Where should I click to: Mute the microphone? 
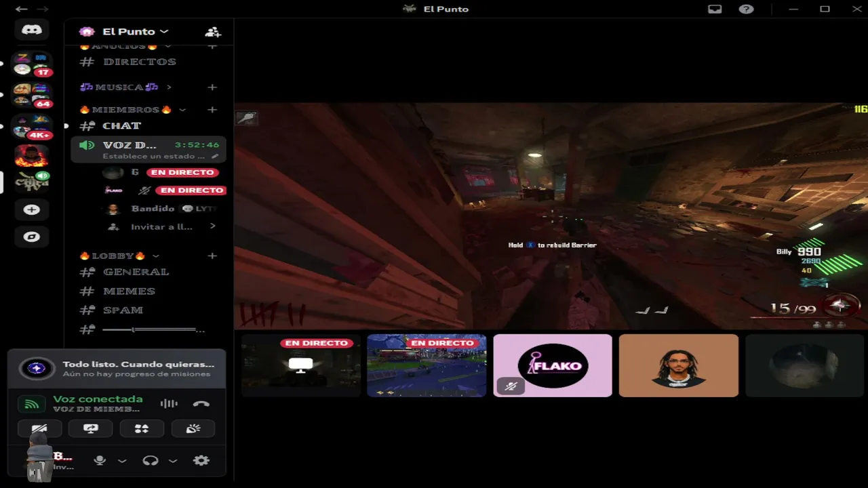coord(100,460)
